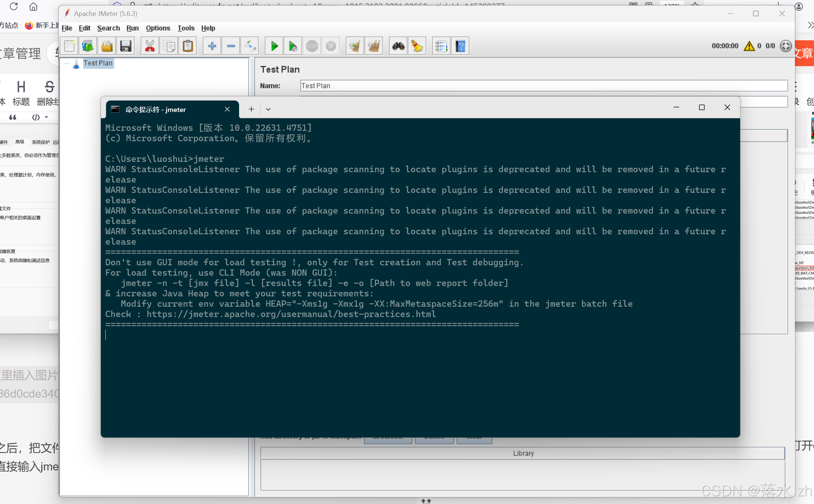
Task: Click the remote engine status icon in JMeter
Action: (x=786, y=46)
